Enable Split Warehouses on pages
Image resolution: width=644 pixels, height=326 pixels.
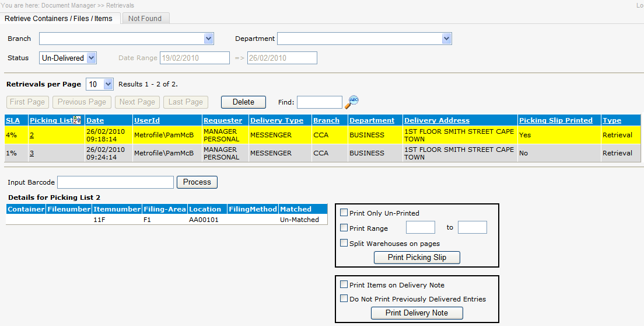point(344,243)
